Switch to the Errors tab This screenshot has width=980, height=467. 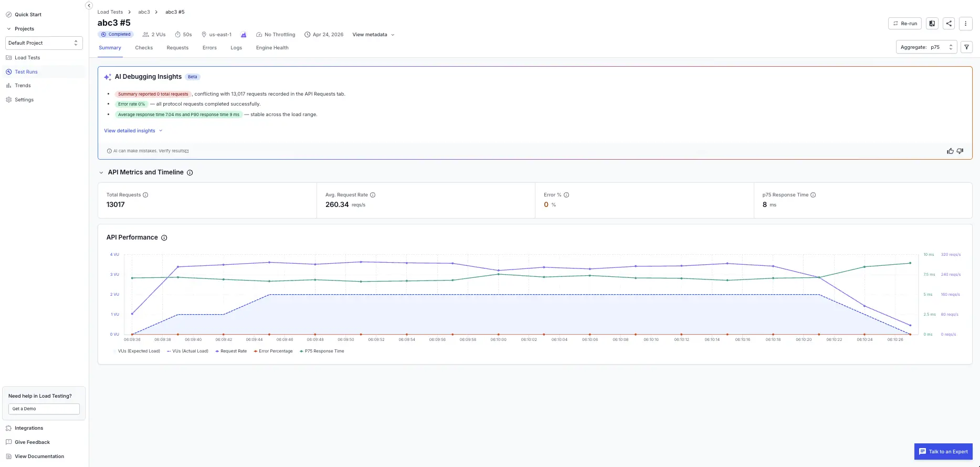pos(209,48)
